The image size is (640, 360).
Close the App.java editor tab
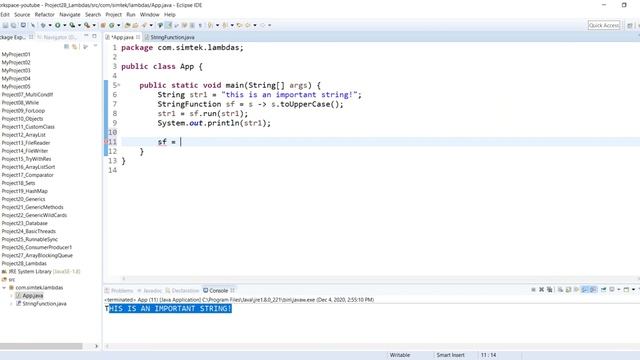coord(138,37)
